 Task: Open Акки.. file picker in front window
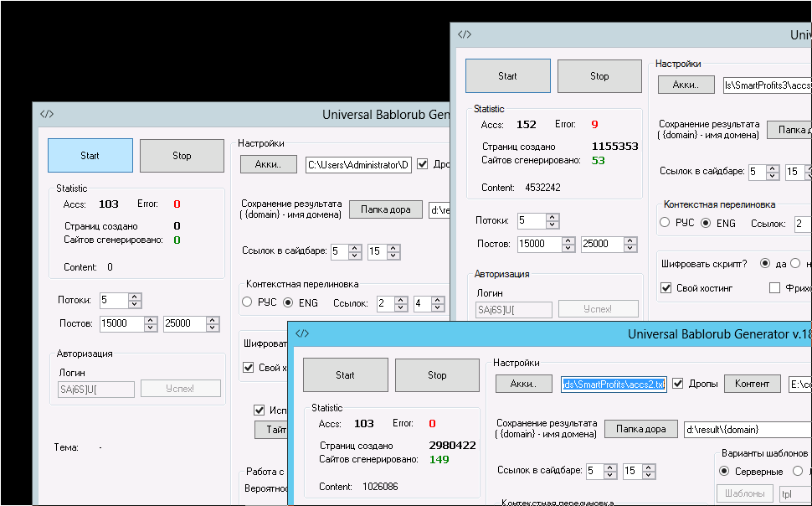(x=523, y=384)
